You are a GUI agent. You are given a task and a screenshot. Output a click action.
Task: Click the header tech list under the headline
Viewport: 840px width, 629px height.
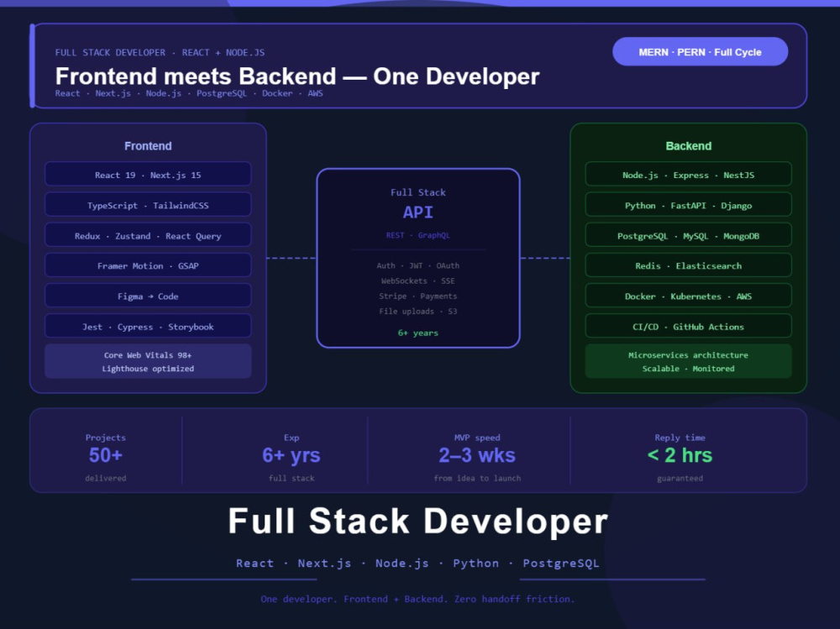coord(188,93)
